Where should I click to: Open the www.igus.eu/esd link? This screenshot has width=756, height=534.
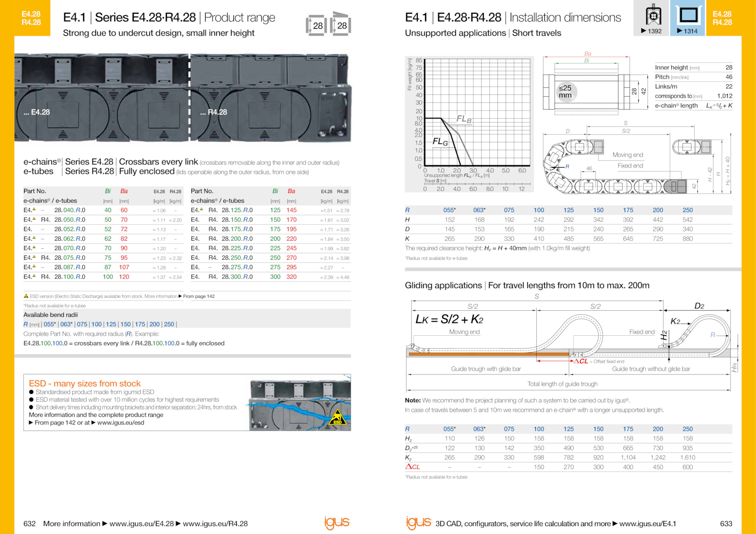coord(120,423)
